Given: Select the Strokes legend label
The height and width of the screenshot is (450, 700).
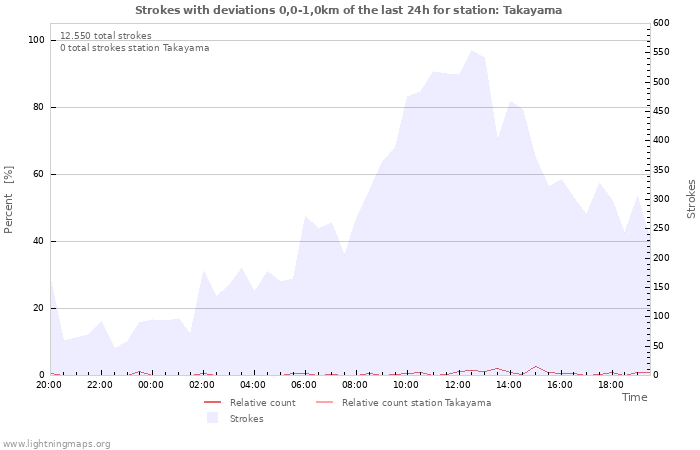Looking at the screenshot, I should [x=246, y=419].
